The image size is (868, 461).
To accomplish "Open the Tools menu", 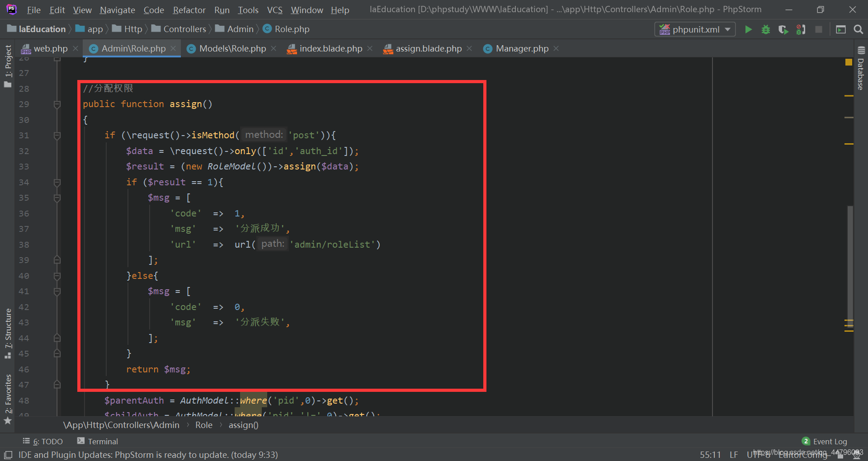I will [248, 10].
